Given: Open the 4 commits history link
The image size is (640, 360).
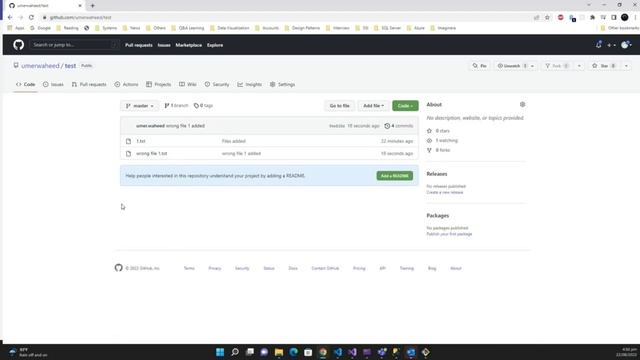Looking at the screenshot, I should (399, 126).
